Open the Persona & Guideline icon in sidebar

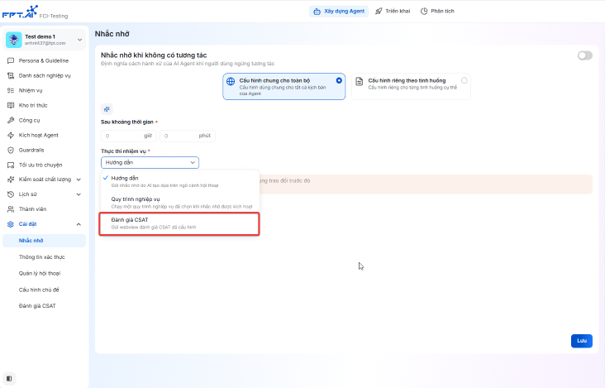10,61
